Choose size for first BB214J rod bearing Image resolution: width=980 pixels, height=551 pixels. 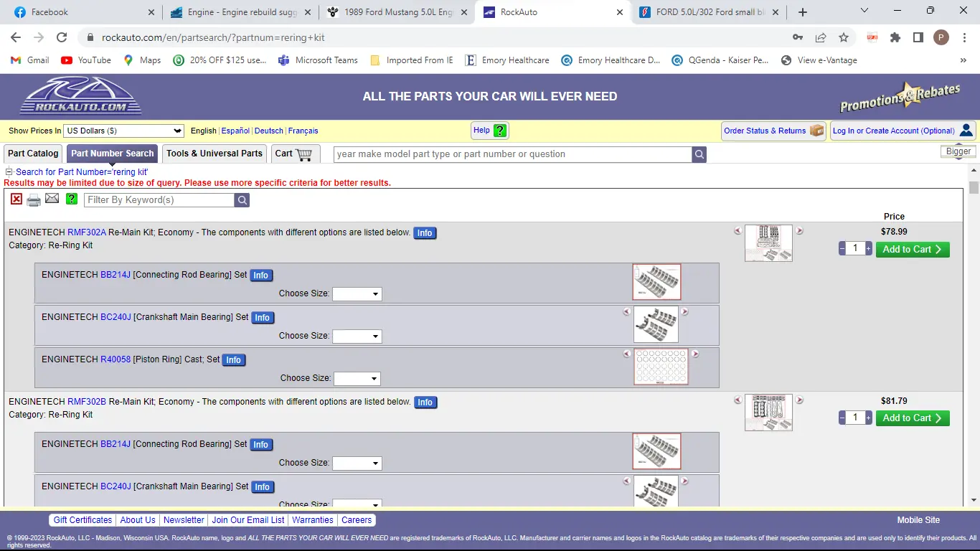(x=357, y=294)
